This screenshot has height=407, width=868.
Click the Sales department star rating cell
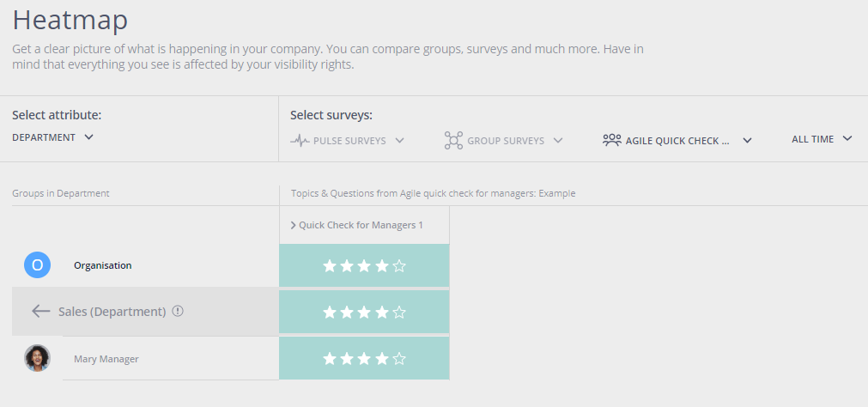[364, 313]
